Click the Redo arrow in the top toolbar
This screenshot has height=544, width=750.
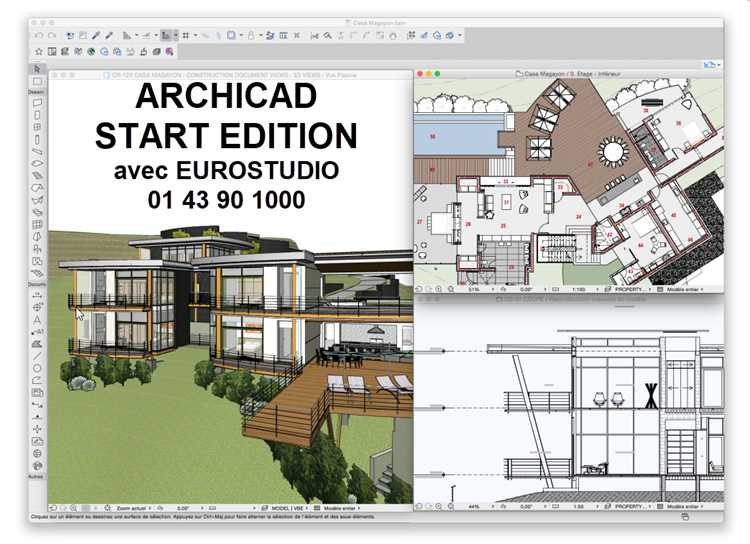click(x=52, y=35)
